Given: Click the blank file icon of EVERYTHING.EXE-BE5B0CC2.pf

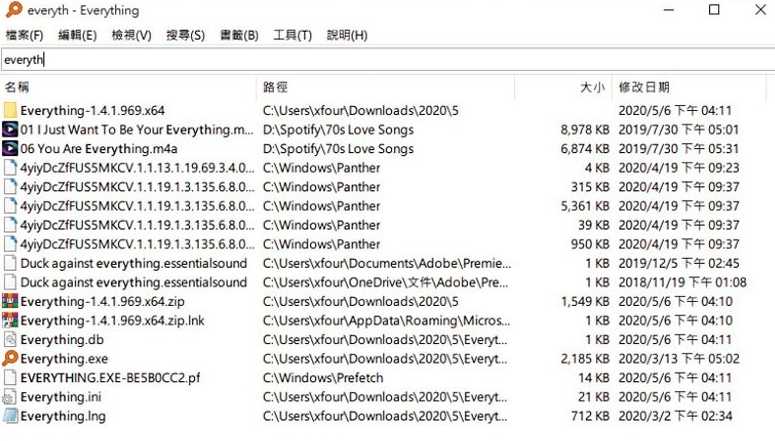Looking at the screenshot, I should pos(10,377).
